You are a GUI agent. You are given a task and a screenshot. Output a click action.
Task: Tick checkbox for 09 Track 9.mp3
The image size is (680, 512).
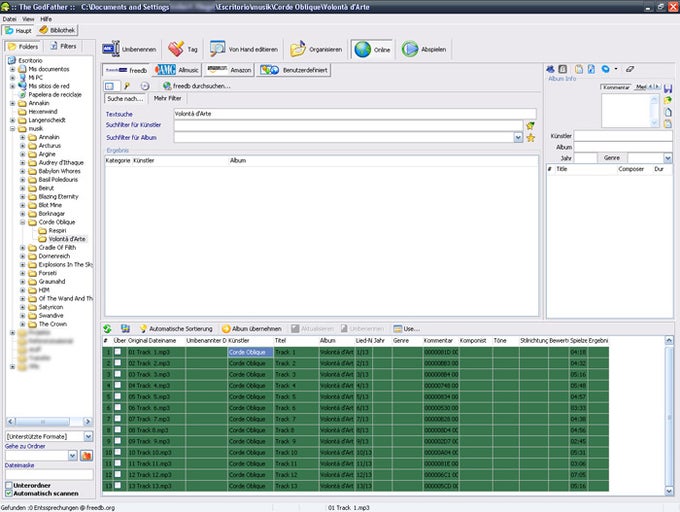click(x=118, y=441)
